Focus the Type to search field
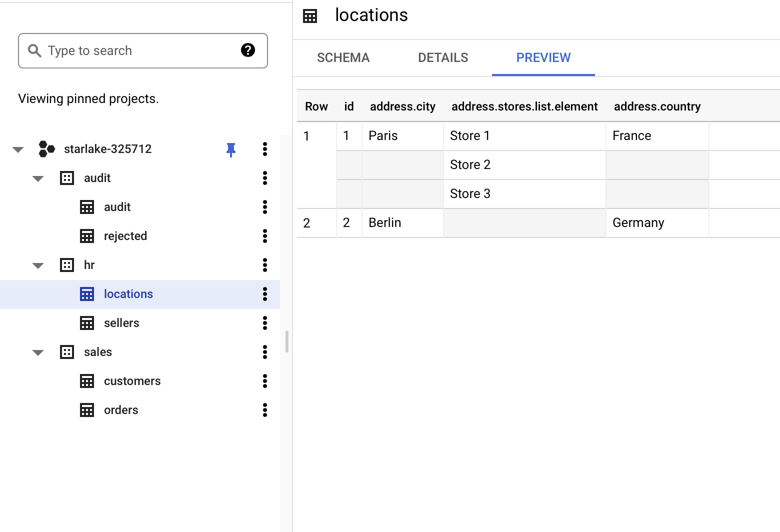 [143, 50]
